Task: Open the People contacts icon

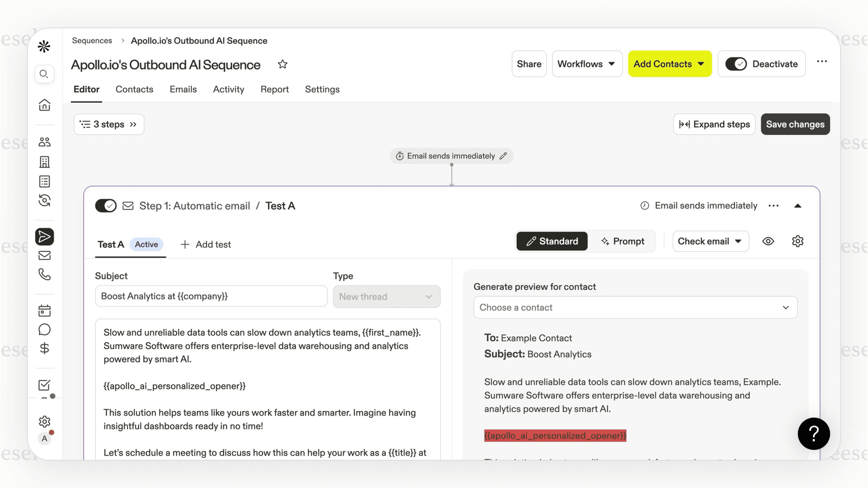Action: pos(44,141)
